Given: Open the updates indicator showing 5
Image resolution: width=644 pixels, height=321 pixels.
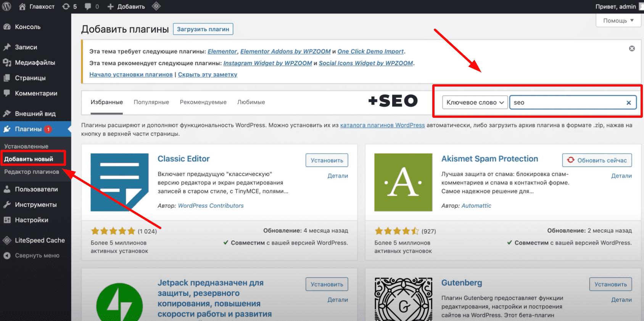Looking at the screenshot, I should [x=69, y=6].
